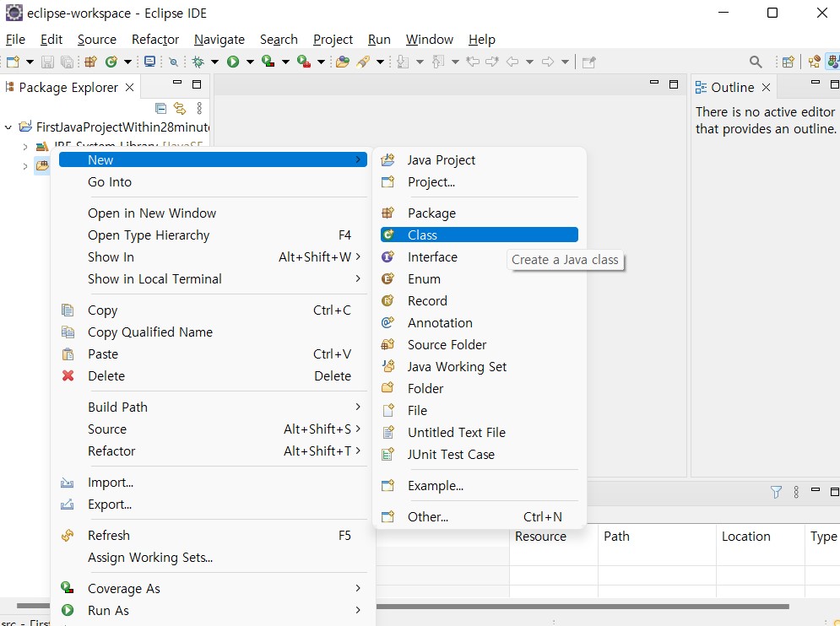Open the New Java Class dropdown arrow
Image resolution: width=840 pixels, height=626 pixels.
[x=127, y=62]
